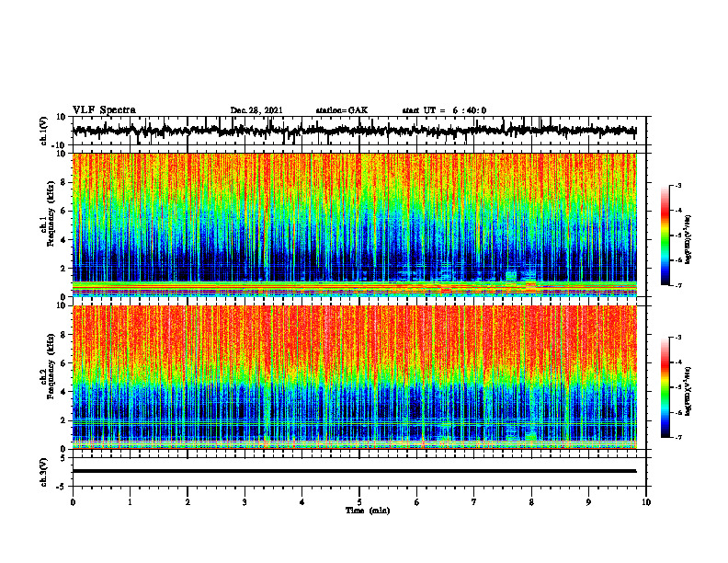Click the ch.3(V) axis label
The width and height of the screenshot is (728, 563).
[x=44, y=472]
